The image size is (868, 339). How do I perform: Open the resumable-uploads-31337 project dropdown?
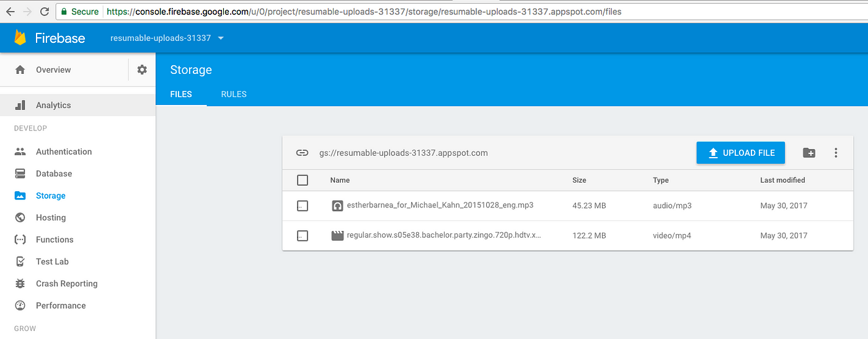pos(167,38)
